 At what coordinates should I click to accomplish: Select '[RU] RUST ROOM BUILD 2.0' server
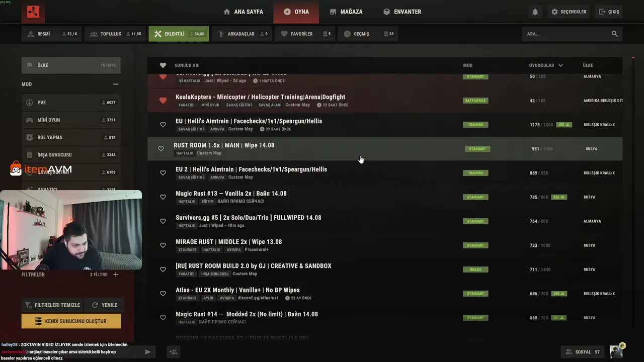pyautogui.click(x=385, y=269)
